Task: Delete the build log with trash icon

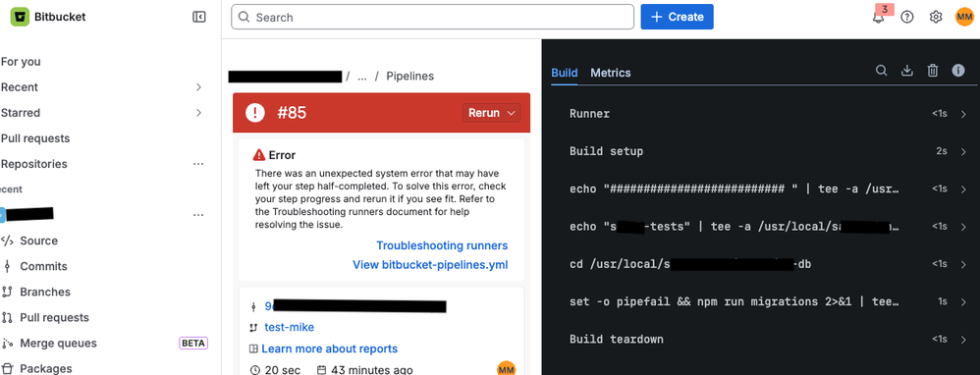Action: 933,71
